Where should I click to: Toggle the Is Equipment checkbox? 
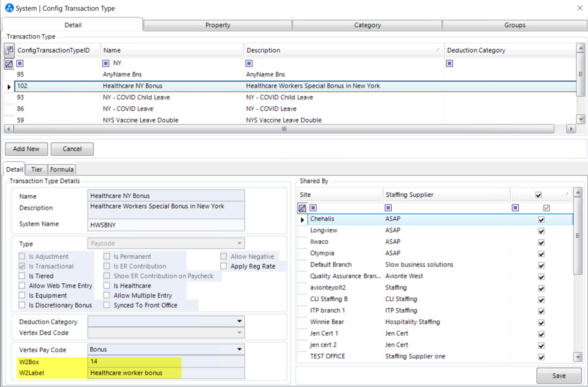[22, 295]
